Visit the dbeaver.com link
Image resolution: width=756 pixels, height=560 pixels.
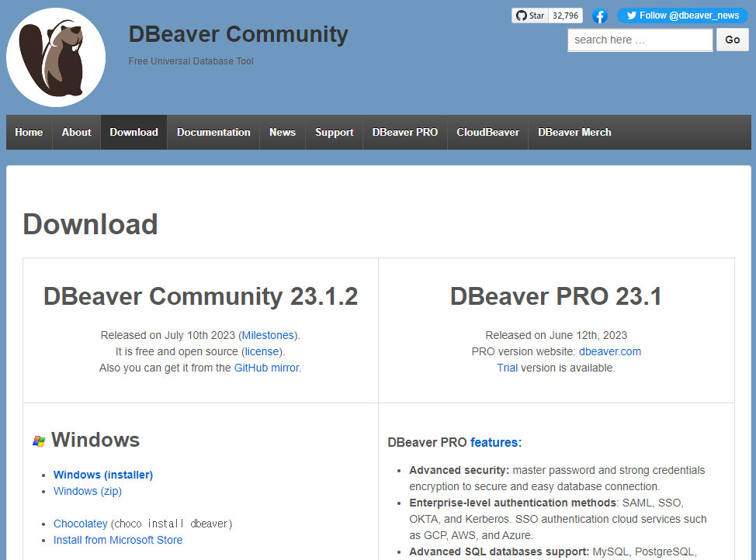(610, 351)
